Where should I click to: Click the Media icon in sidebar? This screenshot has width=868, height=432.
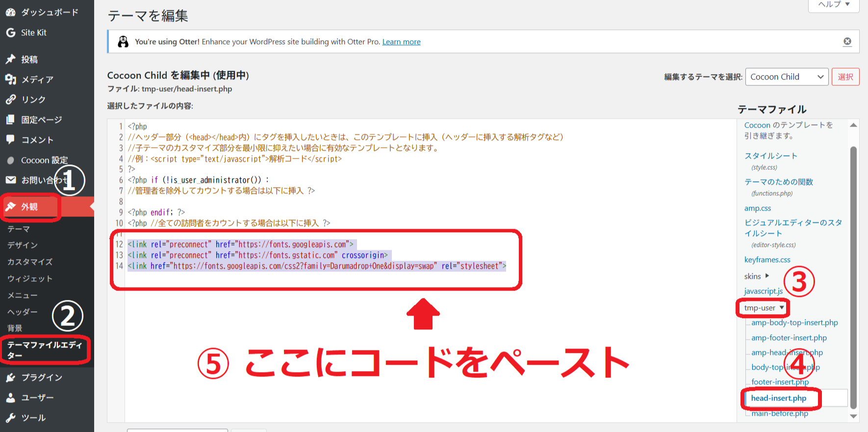pos(11,80)
